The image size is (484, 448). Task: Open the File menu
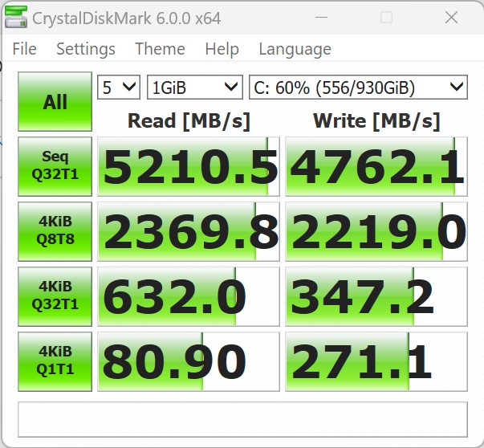(x=24, y=49)
